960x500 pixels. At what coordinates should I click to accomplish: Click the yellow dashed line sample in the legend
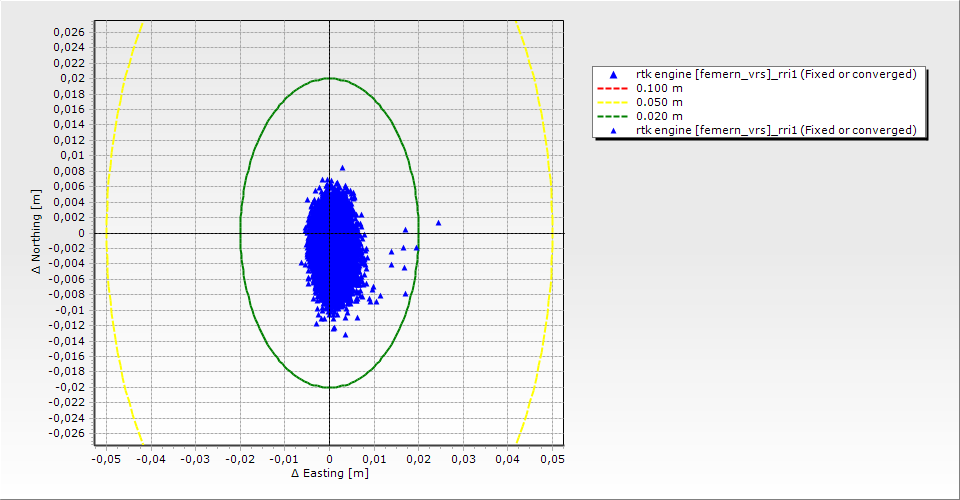click(x=612, y=102)
